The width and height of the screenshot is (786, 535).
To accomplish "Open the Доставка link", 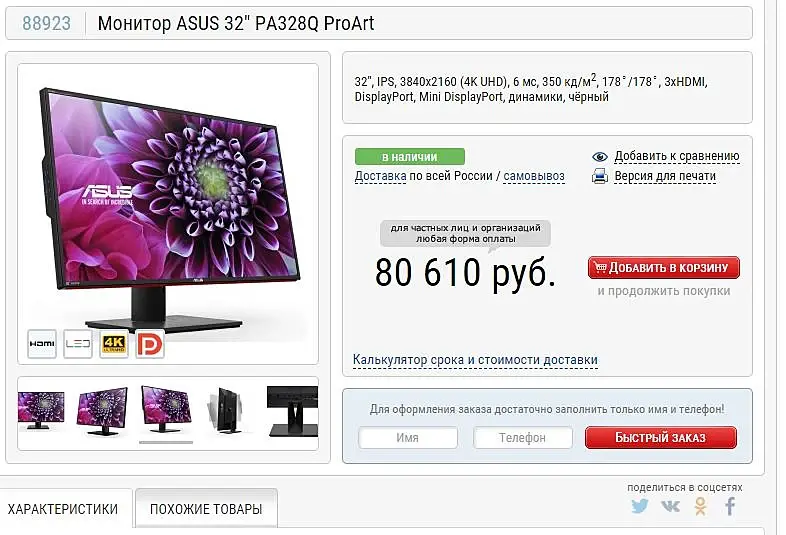I will 380,176.
